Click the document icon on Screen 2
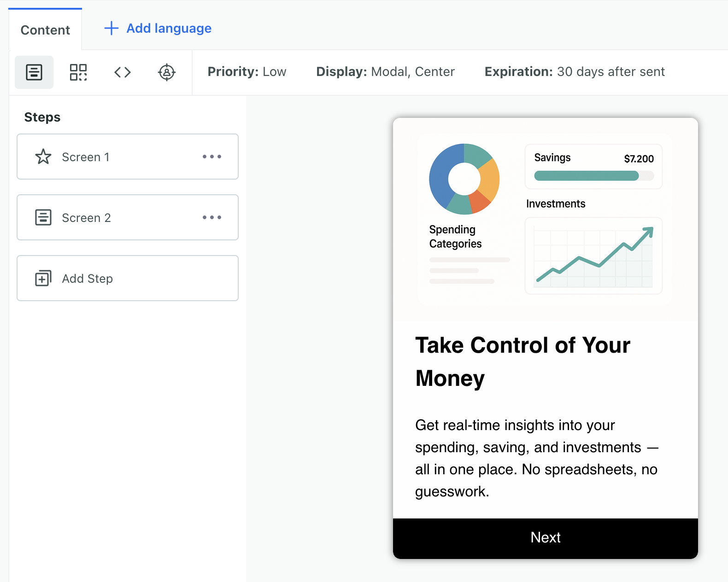Screen dimensions: 728x582 point(43,217)
